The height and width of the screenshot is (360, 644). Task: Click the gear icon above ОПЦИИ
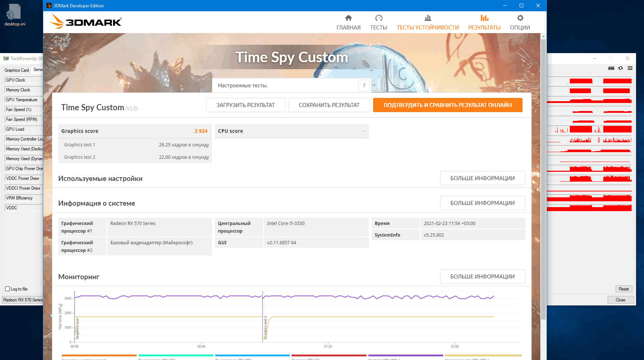[x=520, y=18]
